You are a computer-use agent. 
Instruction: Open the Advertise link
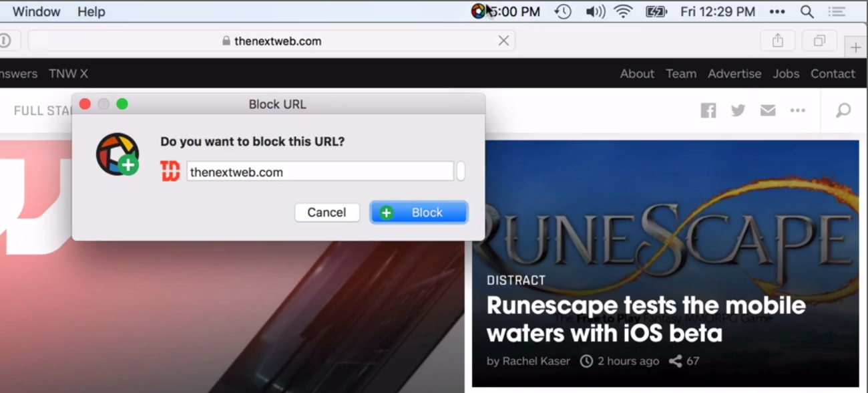click(734, 74)
